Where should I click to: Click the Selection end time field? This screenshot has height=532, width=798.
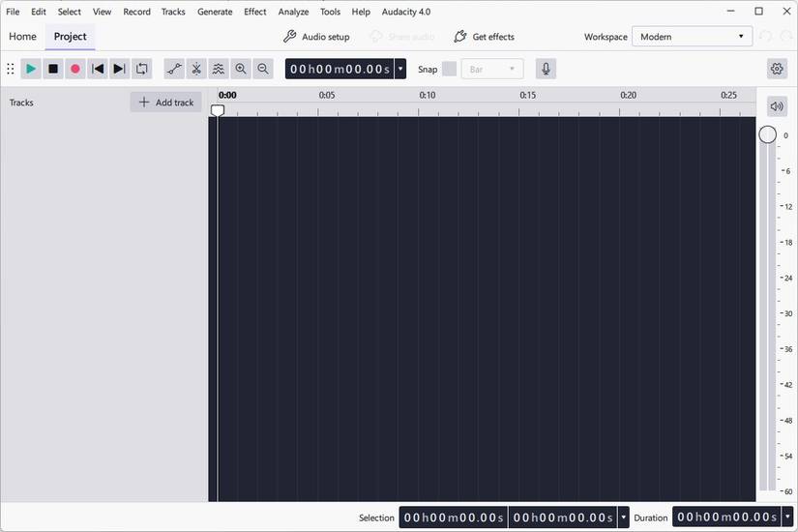tap(563, 517)
